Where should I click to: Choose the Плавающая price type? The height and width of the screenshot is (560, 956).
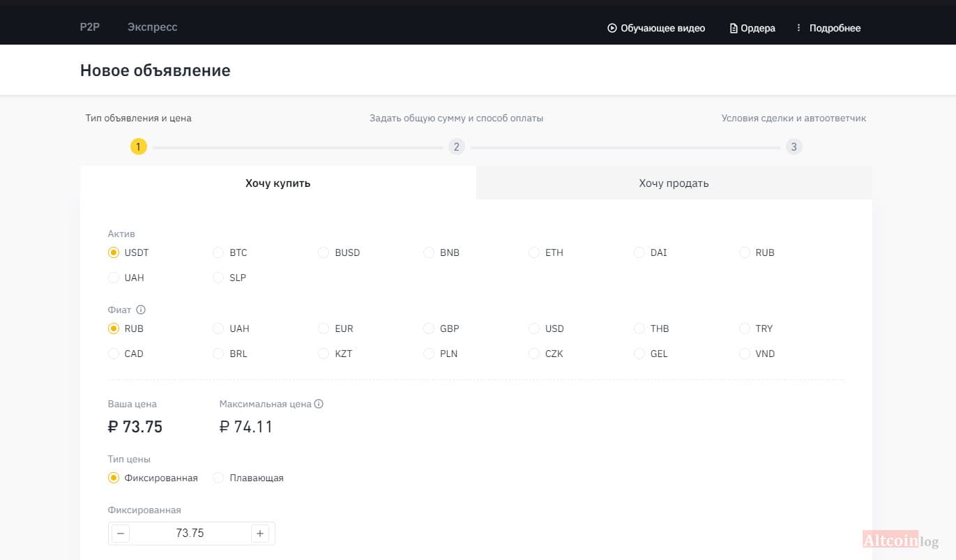tap(248, 478)
